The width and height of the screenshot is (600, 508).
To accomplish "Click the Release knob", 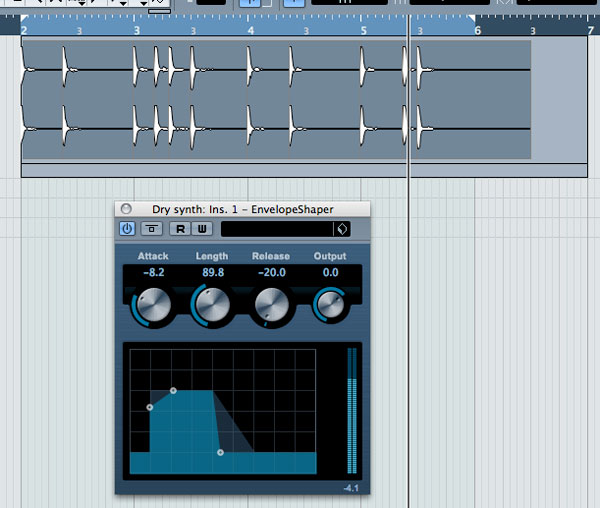I will (x=271, y=305).
